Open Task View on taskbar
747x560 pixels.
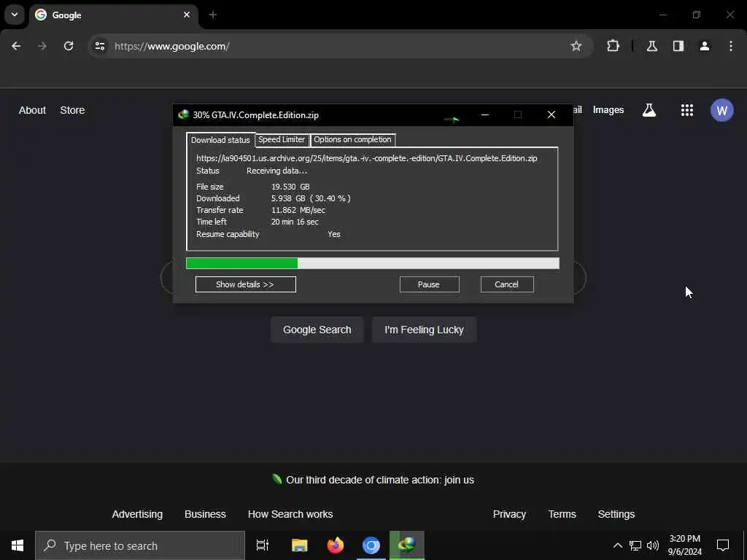click(x=263, y=545)
